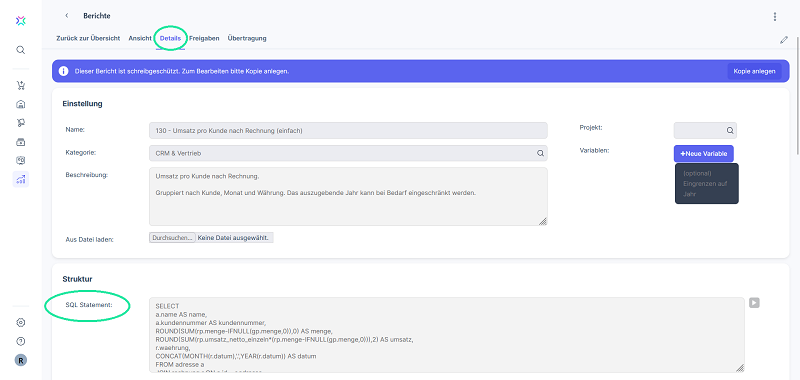
Task: Click the optional Eingrenzen auf Jahr variable box
Action: (x=707, y=184)
